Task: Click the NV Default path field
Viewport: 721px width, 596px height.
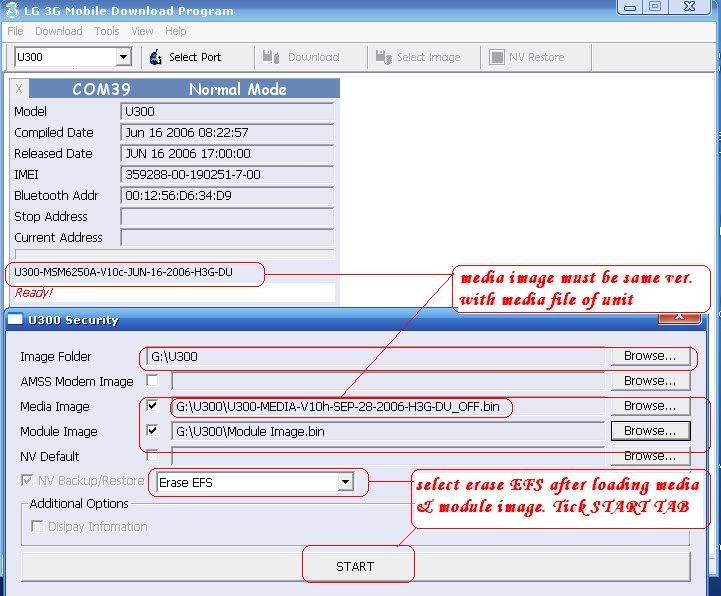Action: tap(388, 456)
